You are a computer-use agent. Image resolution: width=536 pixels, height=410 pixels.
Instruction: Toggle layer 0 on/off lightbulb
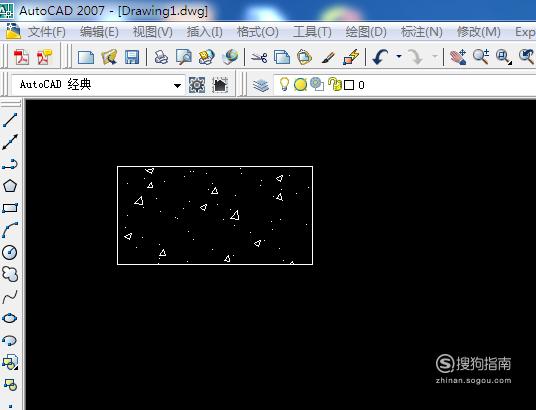click(x=284, y=84)
